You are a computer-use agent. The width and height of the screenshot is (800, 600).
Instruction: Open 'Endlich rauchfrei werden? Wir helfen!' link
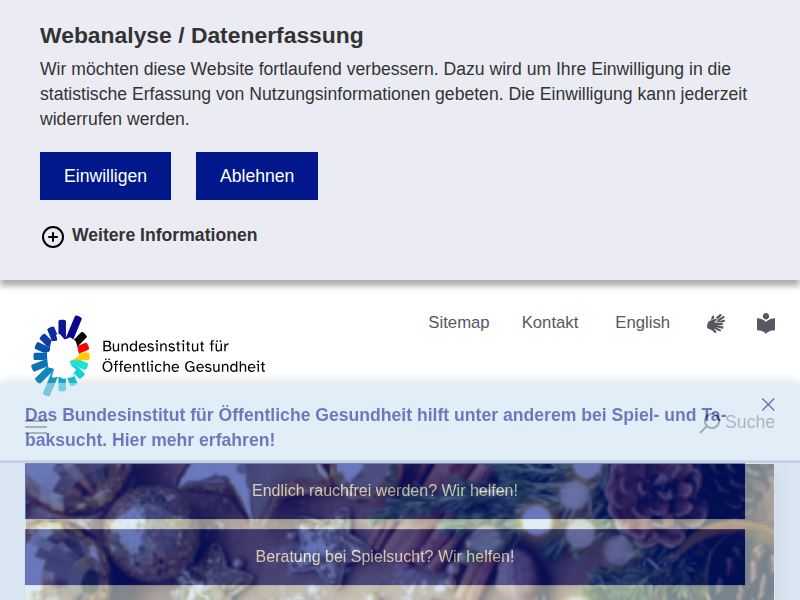385,491
